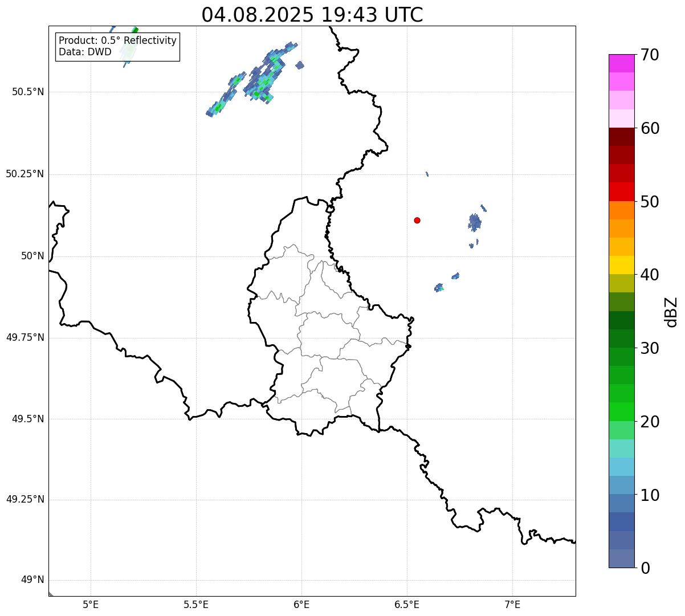Click the latitude label 49.75°N

click(x=25, y=337)
